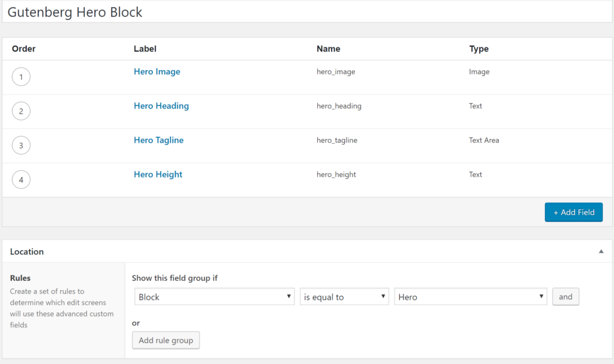Click the Name column header
The image size is (614, 364).
329,49
